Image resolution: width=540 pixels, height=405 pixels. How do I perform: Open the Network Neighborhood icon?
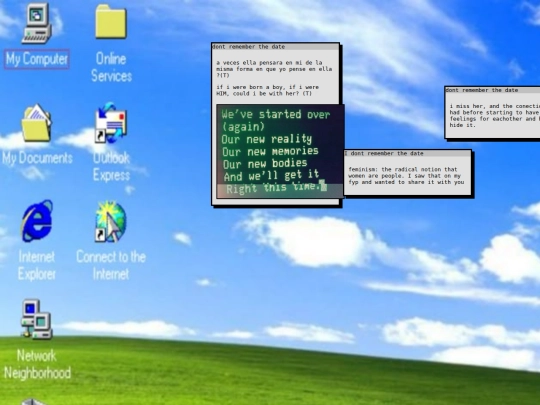pos(37,319)
